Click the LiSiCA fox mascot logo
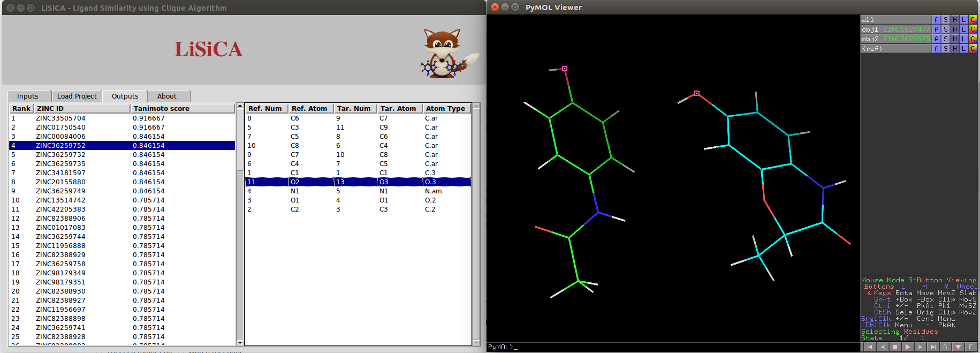The width and height of the screenshot is (980, 353). point(446,54)
